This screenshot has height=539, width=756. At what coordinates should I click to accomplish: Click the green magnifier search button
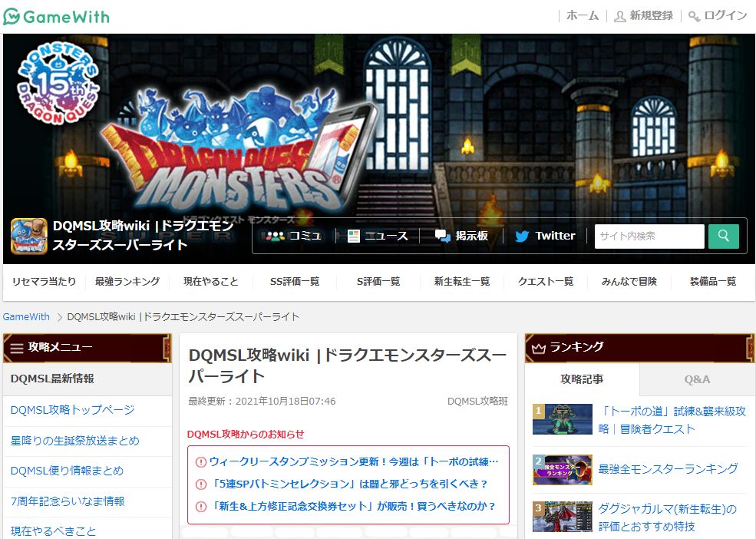[723, 236]
